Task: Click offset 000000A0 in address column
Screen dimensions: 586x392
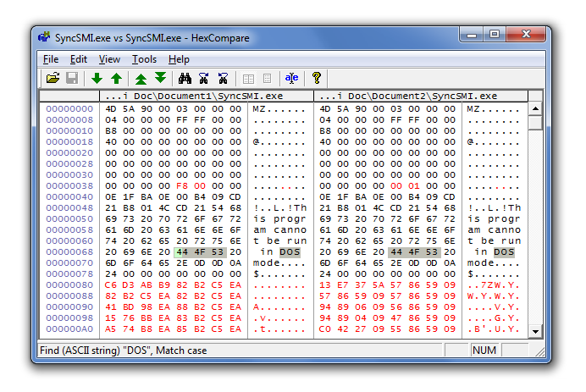Action: coord(69,329)
